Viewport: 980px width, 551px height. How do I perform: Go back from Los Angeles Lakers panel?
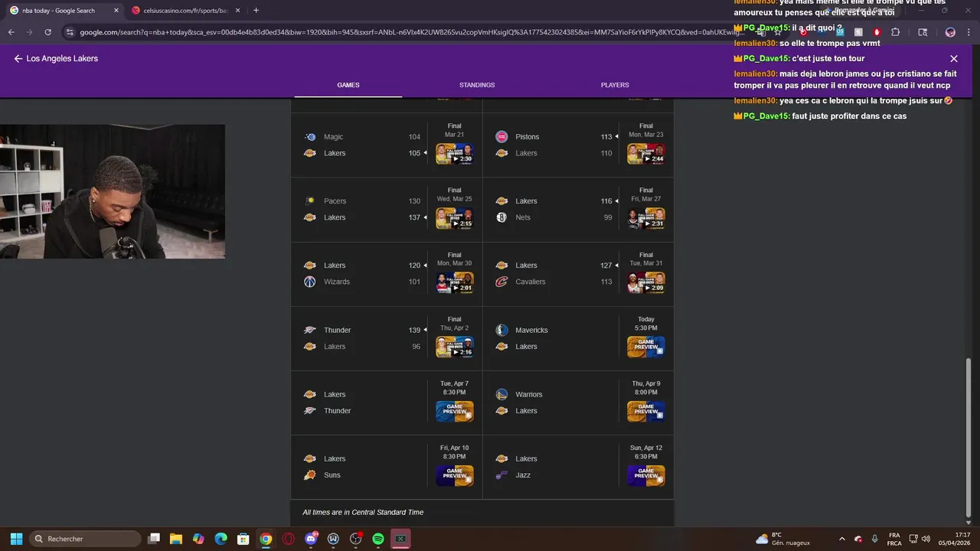pos(18,58)
